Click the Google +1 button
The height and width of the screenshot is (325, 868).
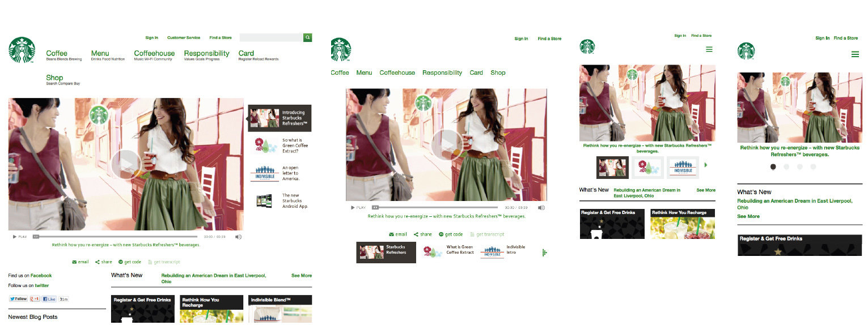tap(35, 298)
